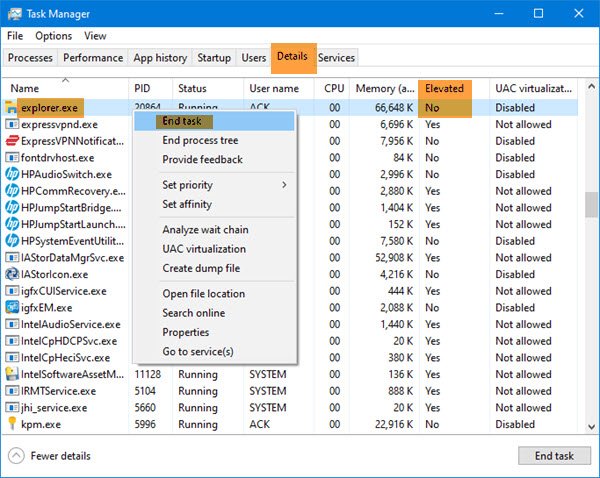This screenshot has height=478, width=600.
Task: Sort by the CPU column header
Action: 334,88
